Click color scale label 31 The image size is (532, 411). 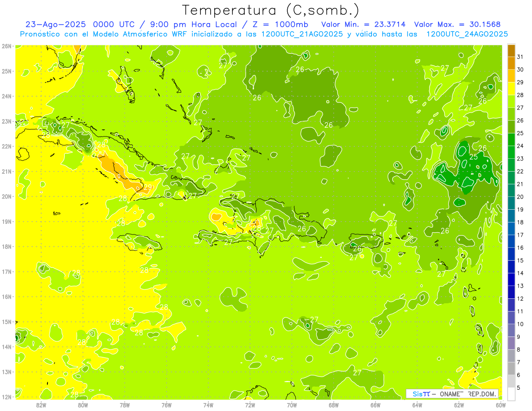pyautogui.click(x=520, y=57)
